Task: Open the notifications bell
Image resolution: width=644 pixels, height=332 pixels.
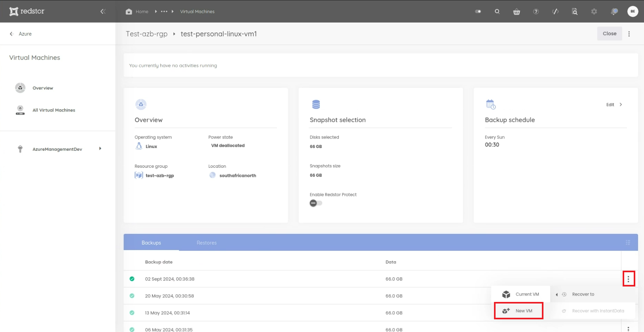Action: tap(614, 11)
